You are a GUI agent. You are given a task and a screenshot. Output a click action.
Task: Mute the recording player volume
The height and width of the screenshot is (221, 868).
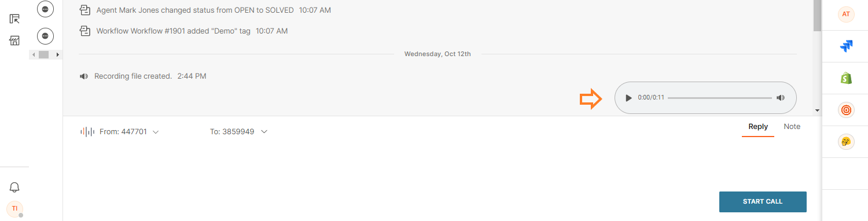[x=780, y=98]
